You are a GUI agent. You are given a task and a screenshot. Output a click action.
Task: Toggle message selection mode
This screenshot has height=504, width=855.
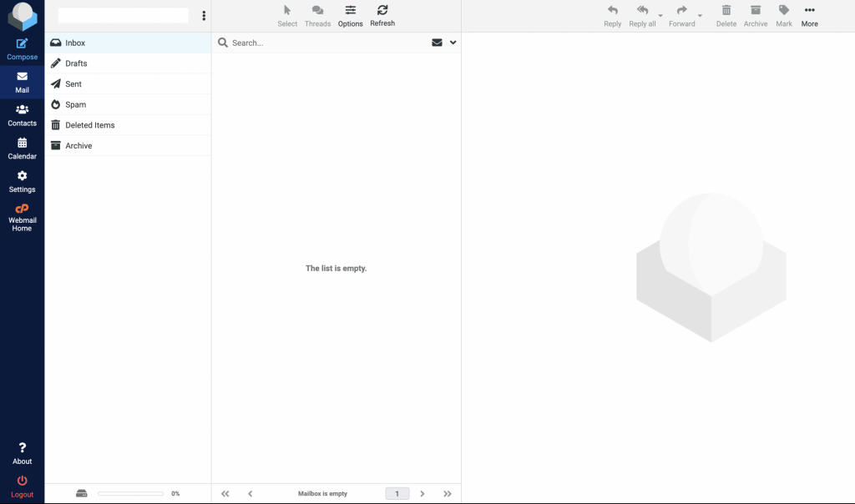[287, 15]
